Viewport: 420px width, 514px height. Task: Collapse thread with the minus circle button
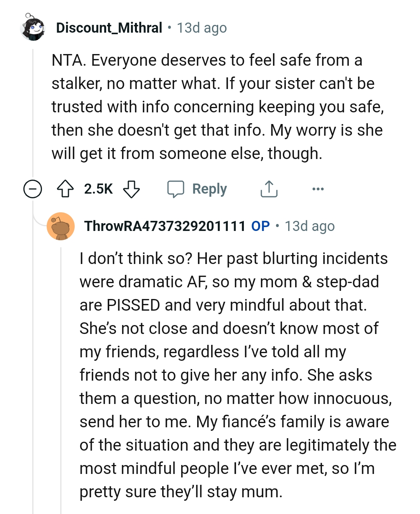coord(33,189)
